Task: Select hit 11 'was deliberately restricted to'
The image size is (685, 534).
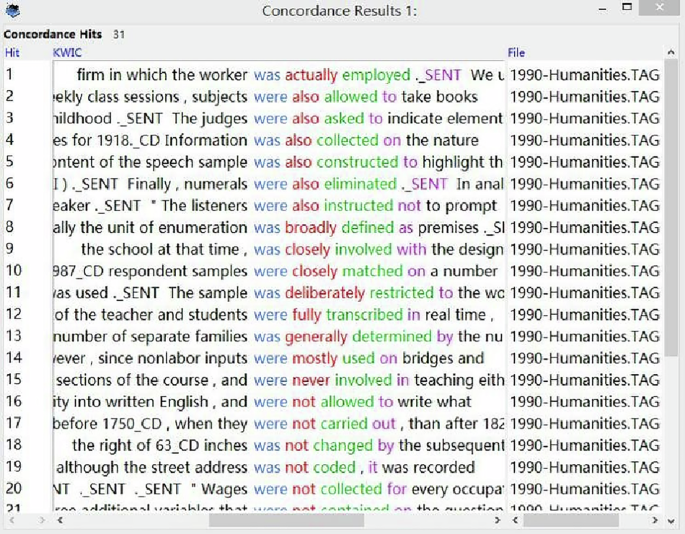Action: click(x=353, y=293)
